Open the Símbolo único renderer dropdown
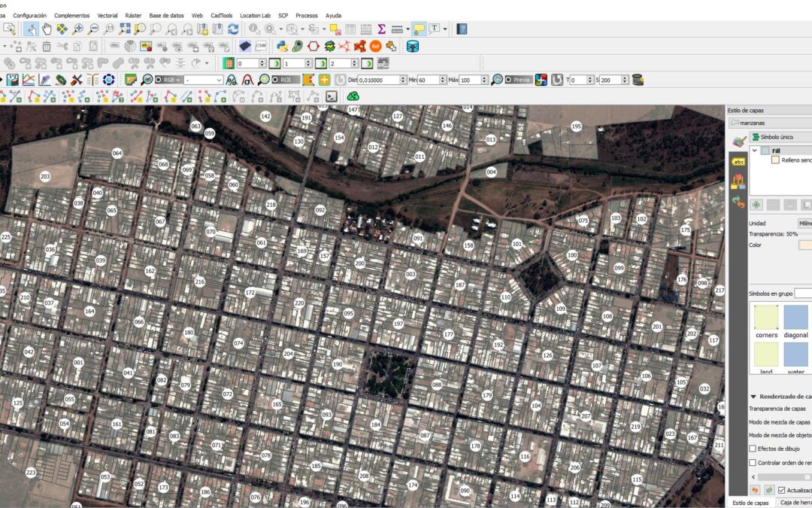This screenshot has height=508, width=812. click(x=781, y=137)
